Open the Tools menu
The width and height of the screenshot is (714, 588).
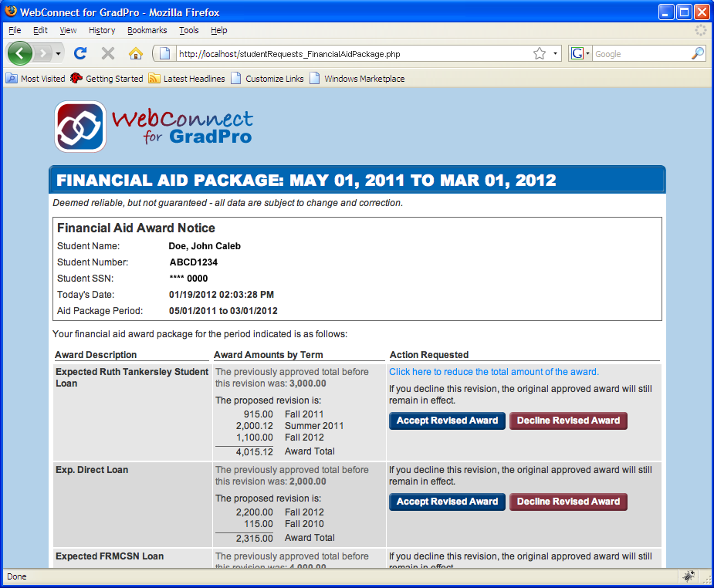point(188,30)
